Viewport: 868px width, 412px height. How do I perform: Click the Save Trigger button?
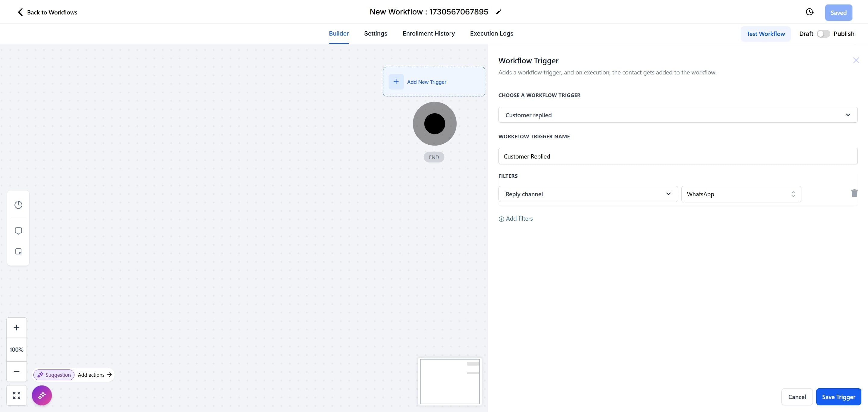click(838, 397)
